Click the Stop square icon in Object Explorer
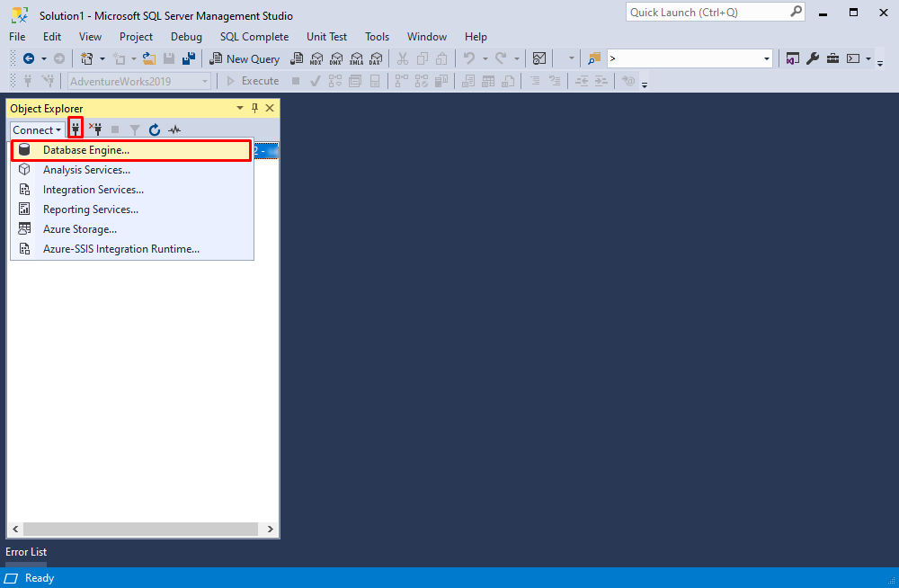This screenshot has height=588, width=899. coord(115,129)
